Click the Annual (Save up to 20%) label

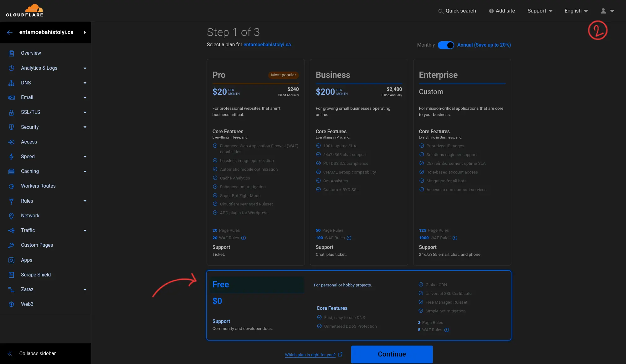pos(484,45)
